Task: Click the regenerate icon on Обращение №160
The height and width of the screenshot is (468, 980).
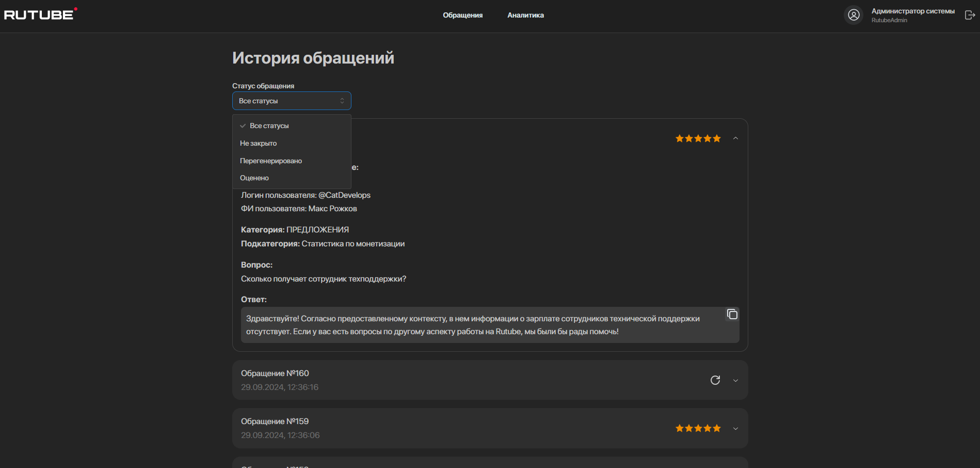Action: (x=715, y=380)
